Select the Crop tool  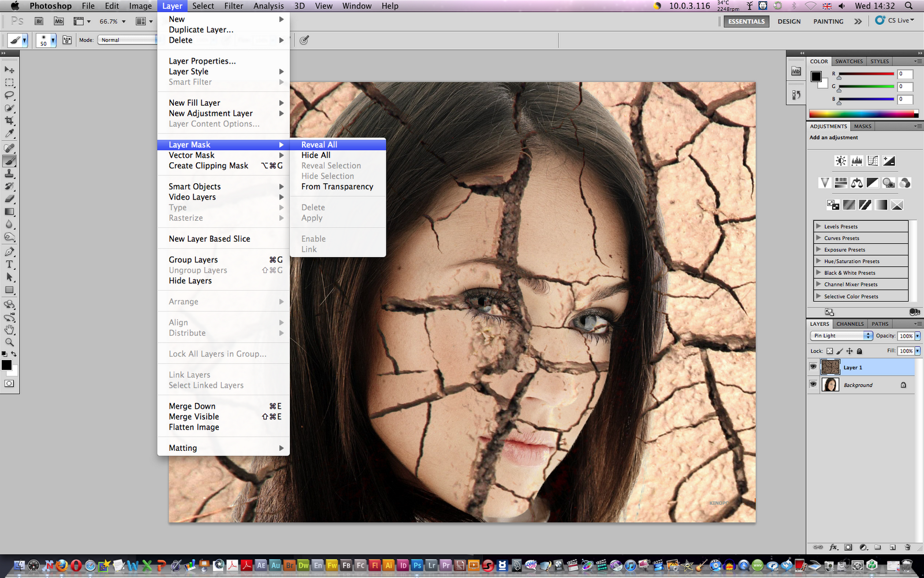point(9,121)
